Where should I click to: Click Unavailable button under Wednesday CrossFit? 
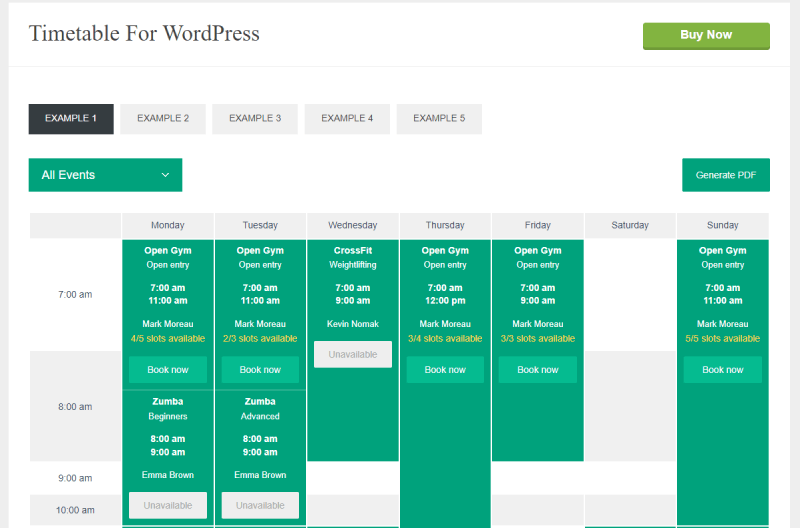(353, 355)
